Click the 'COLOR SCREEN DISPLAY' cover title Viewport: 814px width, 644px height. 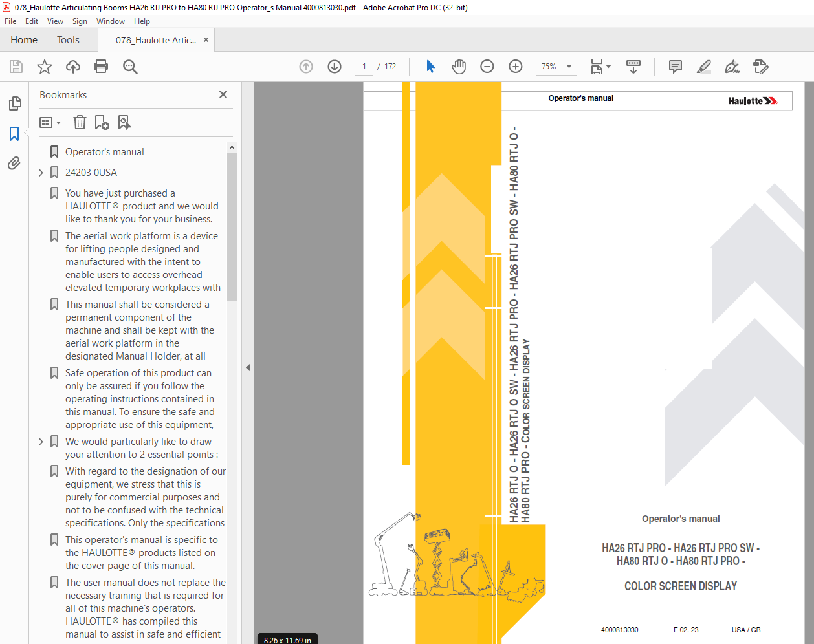681,586
